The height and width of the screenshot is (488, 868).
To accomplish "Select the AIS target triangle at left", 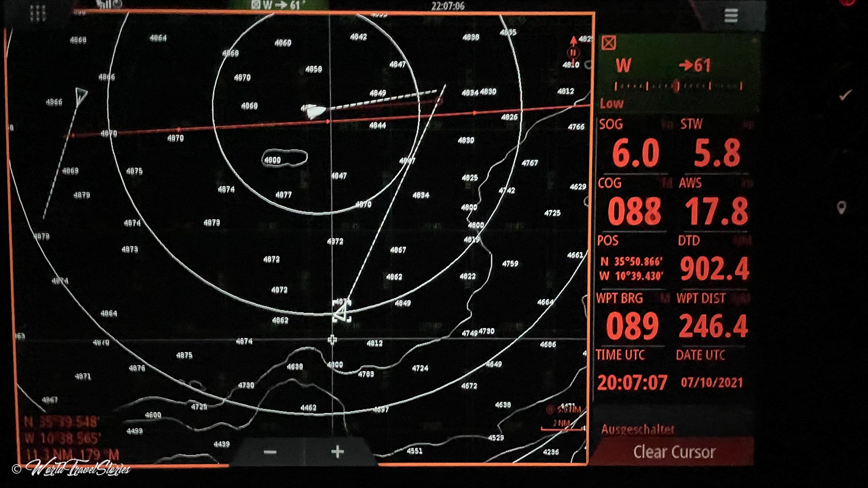I will 81,94.
